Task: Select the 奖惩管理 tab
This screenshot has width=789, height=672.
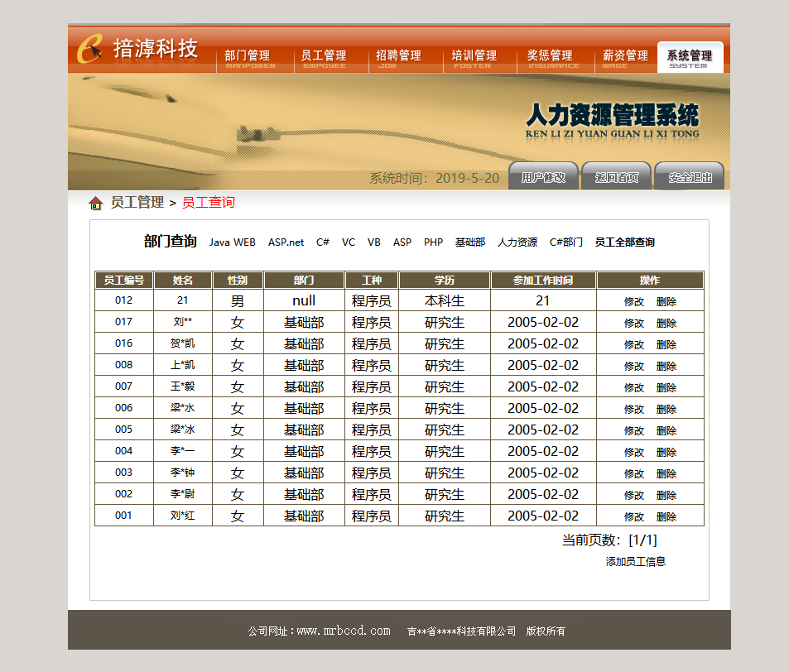Action: (550, 59)
